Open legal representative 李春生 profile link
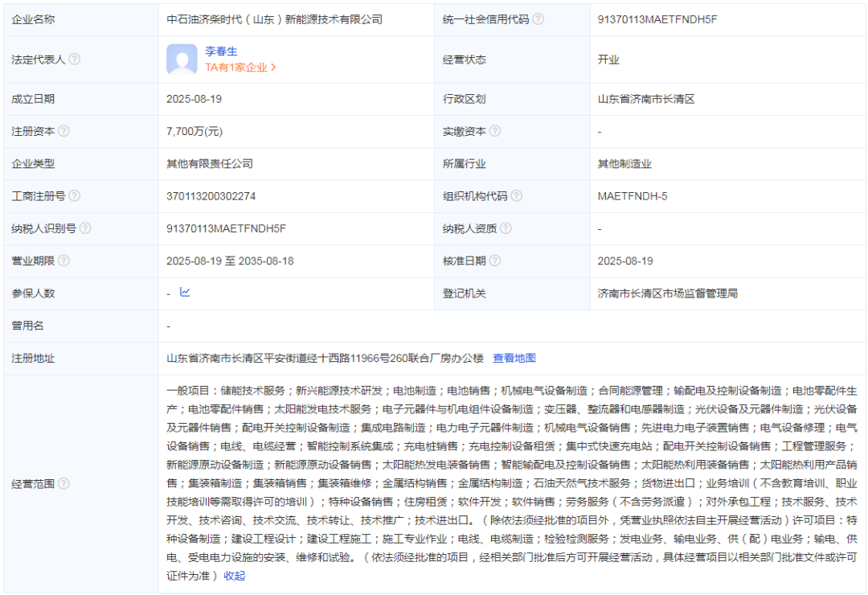The image size is (868, 595). click(221, 51)
